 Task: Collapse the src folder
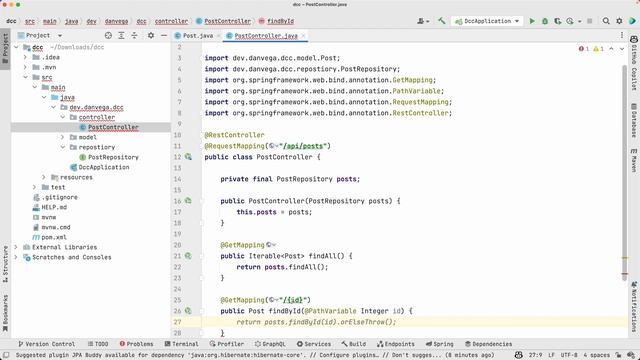25,77
